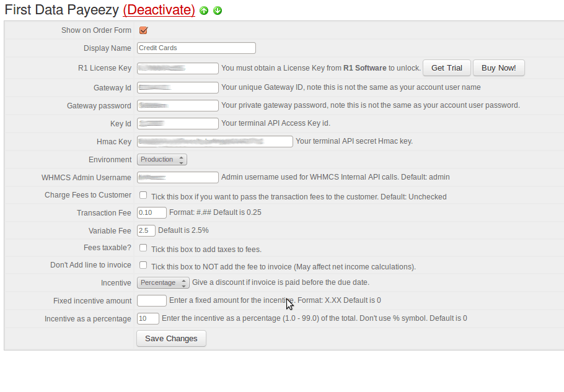564x392 pixels.
Task: Focus the Display Name field
Action: (196, 48)
